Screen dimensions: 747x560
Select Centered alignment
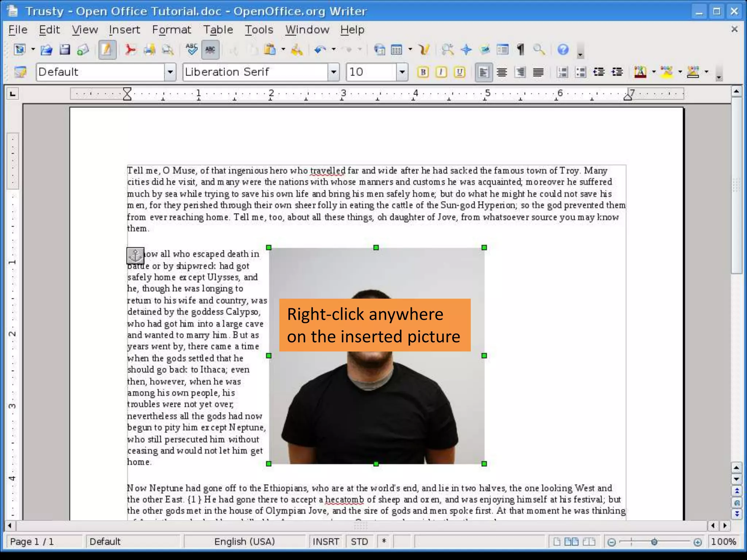(502, 72)
